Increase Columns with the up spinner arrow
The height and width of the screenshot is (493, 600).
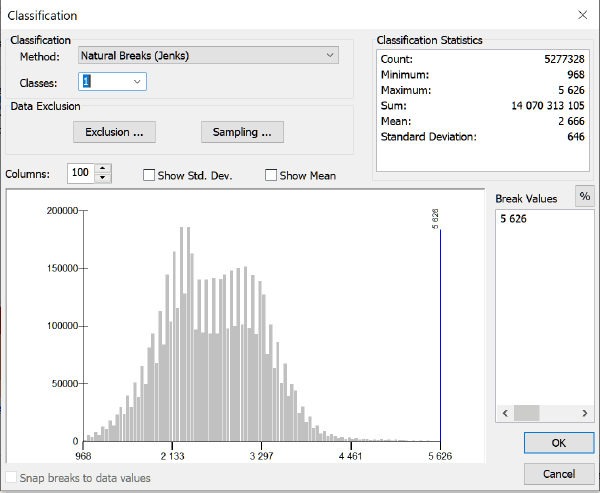[104, 169]
